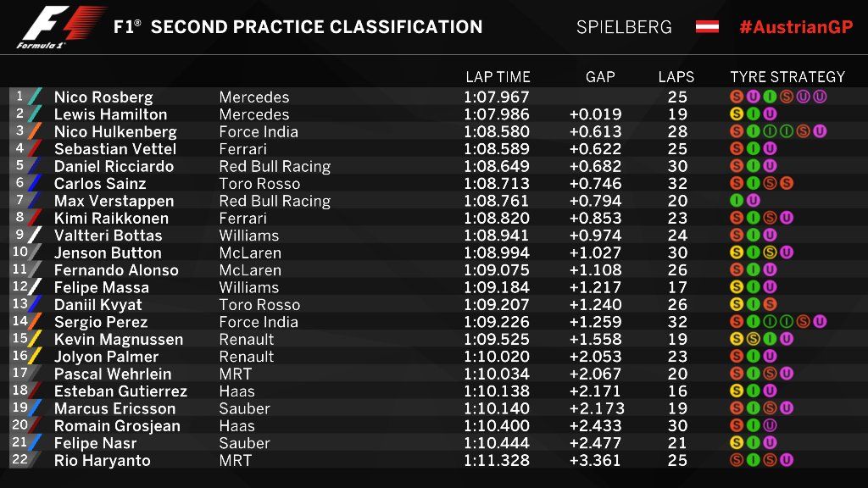868x488 pixels.
Task: Click Rio Haryanto's purple ultrasoft tyre icon
Action: tap(786, 460)
